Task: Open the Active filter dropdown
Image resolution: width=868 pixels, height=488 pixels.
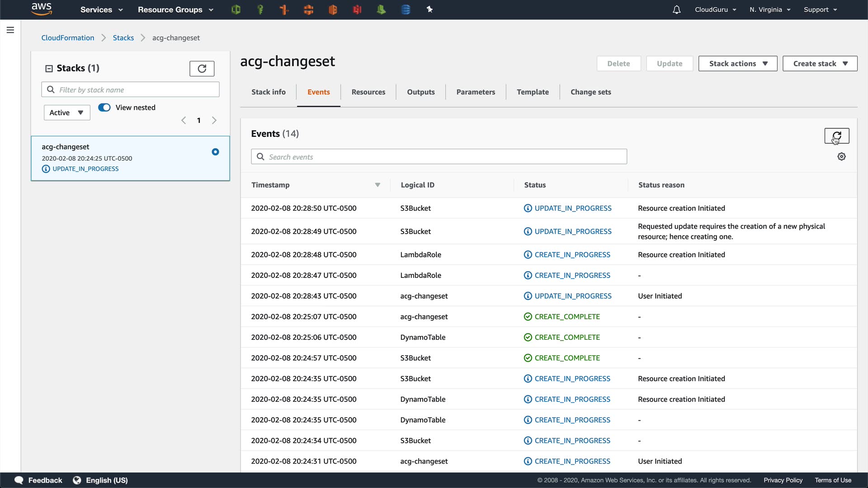Action: click(67, 113)
